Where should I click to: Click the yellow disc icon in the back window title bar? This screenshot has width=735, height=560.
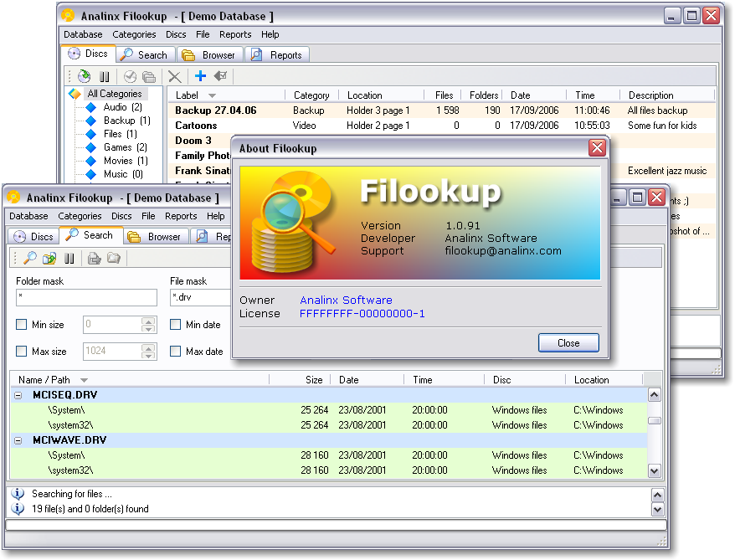coord(68,15)
